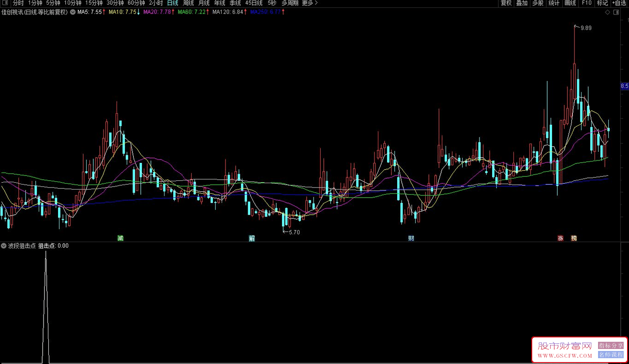Click the 财 event marker below the chart
This screenshot has height=364, width=629.
click(x=411, y=238)
